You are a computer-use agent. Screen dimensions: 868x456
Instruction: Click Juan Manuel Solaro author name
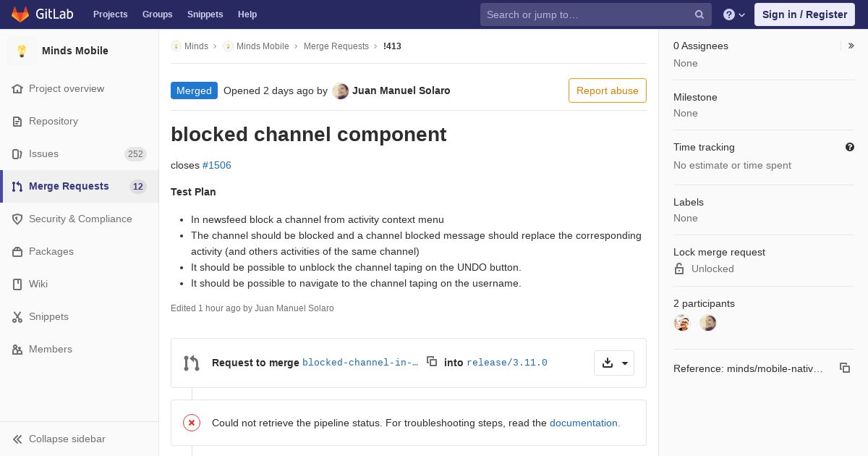click(x=401, y=90)
